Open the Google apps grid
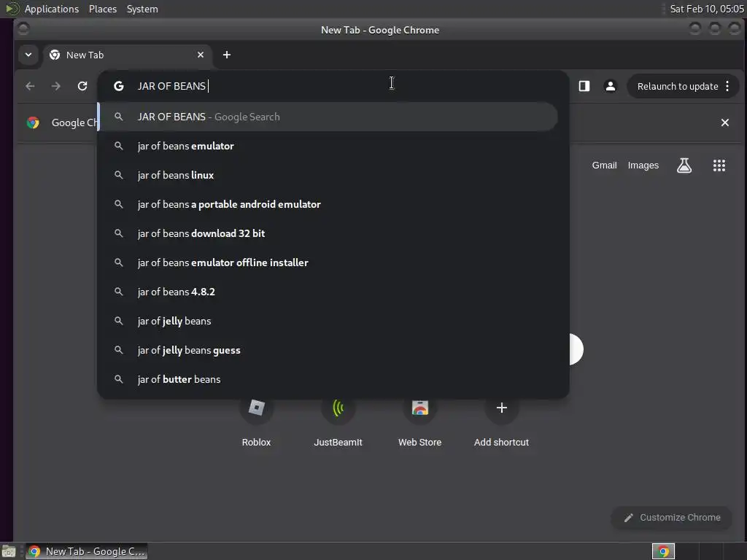 (719, 166)
